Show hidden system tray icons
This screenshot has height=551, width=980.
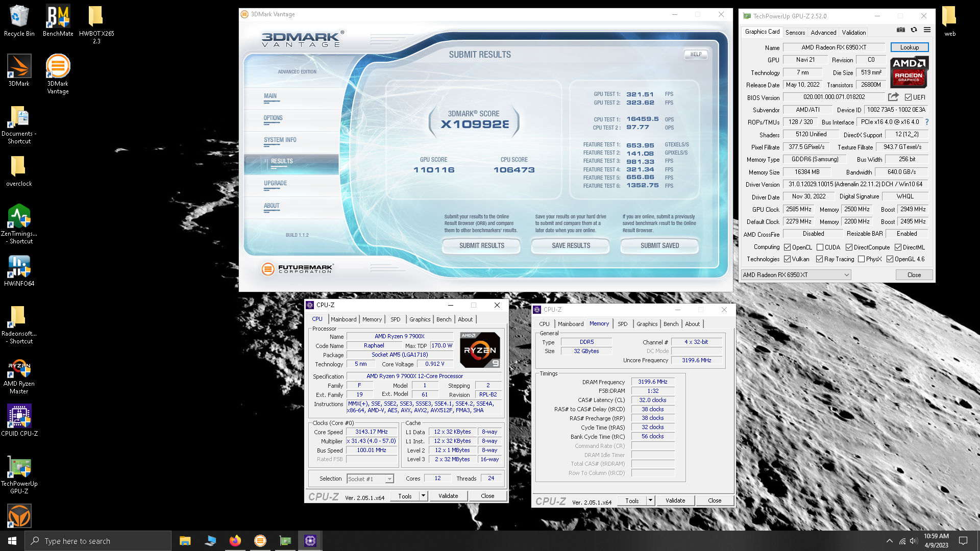pyautogui.click(x=890, y=541)
